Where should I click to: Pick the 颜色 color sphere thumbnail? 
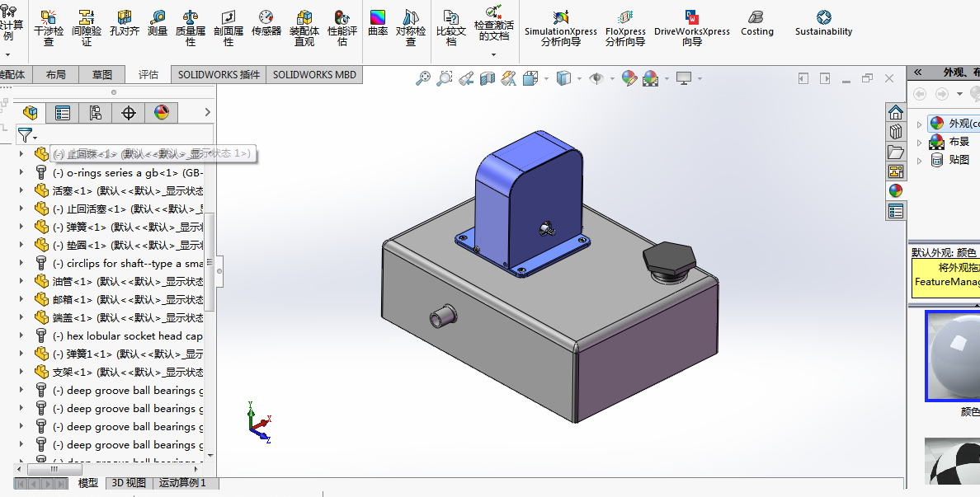coord(953,357)
